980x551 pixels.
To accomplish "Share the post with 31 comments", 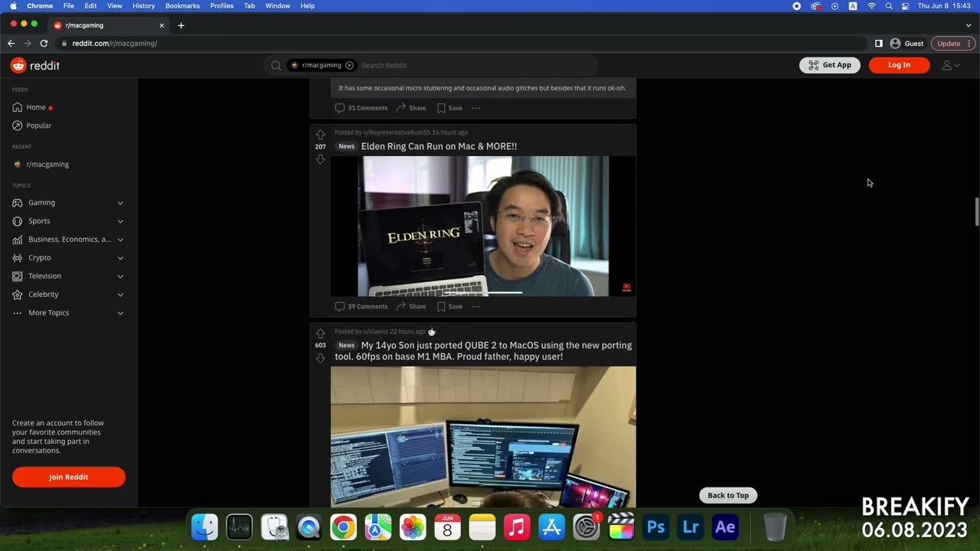I will [411, 108].
